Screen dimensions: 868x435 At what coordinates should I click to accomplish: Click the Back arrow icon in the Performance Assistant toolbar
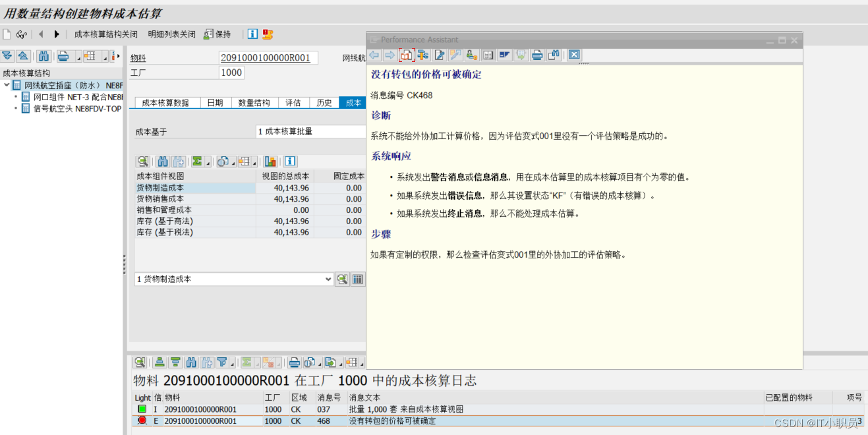click(x=373, y=55)
